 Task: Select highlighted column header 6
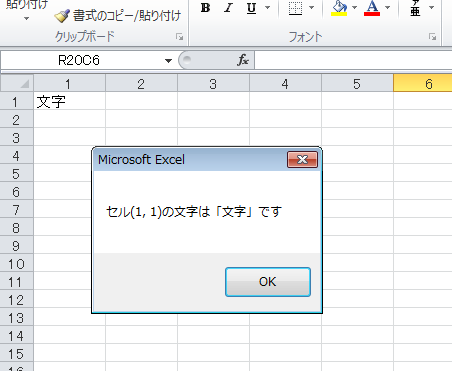pos(423,84)
